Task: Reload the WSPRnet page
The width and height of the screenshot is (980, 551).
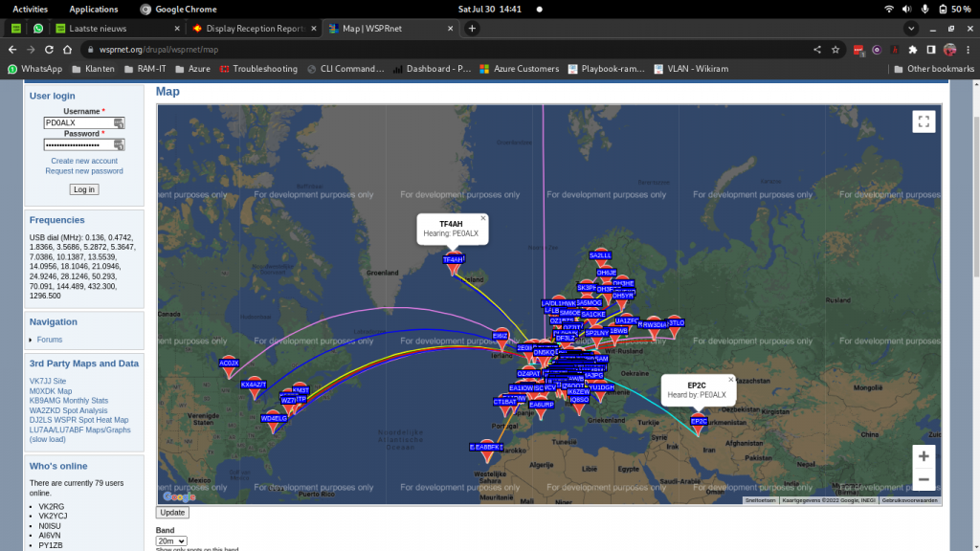Action: (49, 50)
